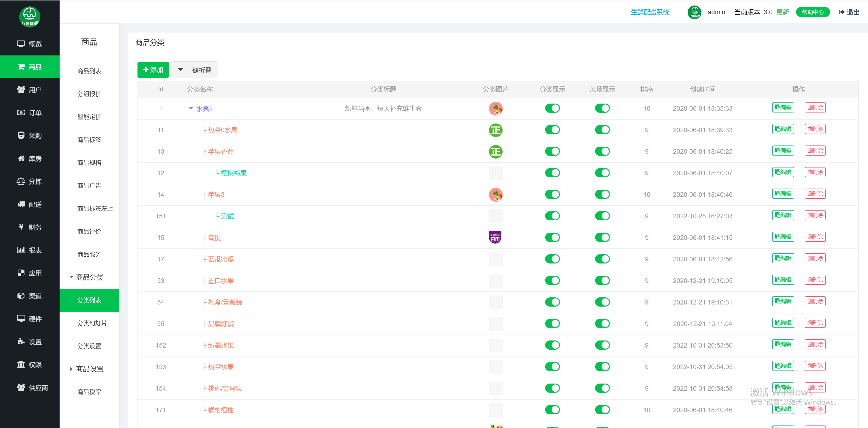Click the green 添加 button

[153, 70]
